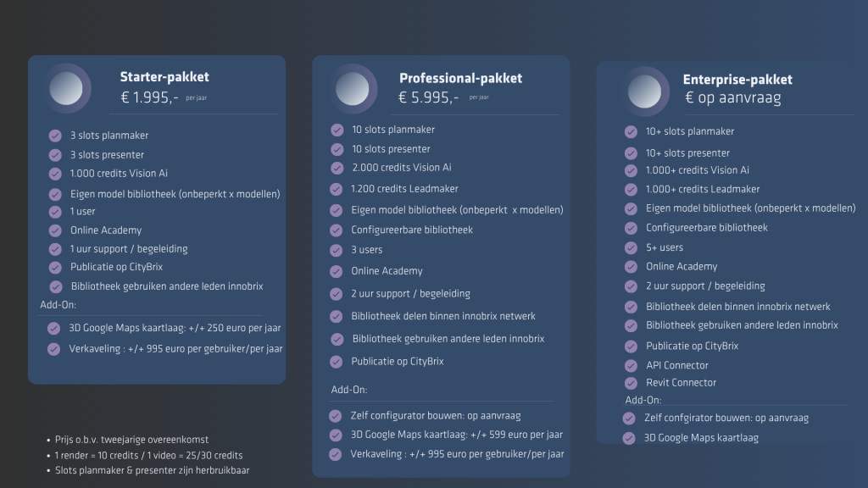Click the Prijs o.b.v. tweejarige overeenkomst note
This screenshot has height=488, width=868.
pyautogui.click(x=131, y=440)
